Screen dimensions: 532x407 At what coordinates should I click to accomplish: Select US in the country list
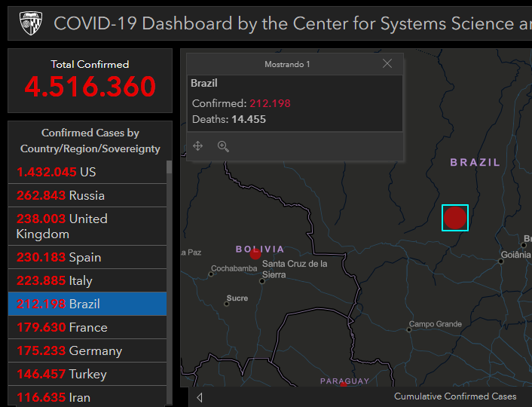[87, 172]
